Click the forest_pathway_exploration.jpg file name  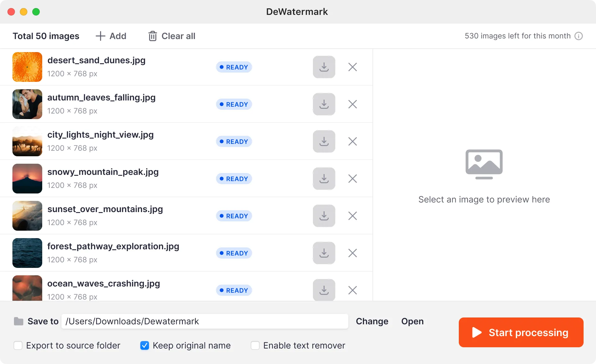[113, 246]
